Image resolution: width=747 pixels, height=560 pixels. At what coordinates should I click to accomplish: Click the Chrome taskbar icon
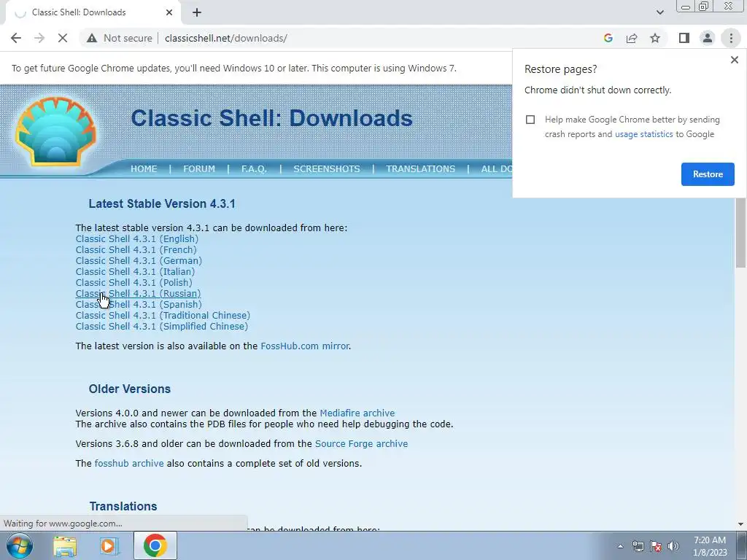click(x=155, y=545)
